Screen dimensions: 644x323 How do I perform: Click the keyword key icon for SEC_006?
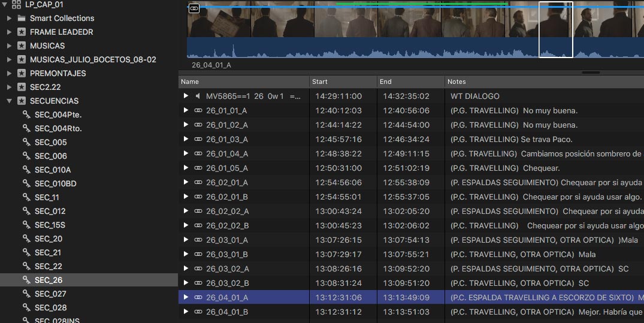27,156
